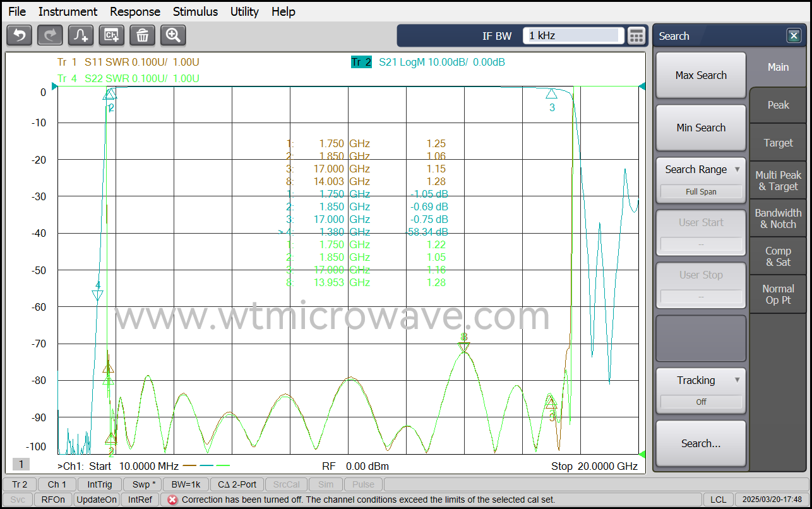The image size is (812, 509).
Task: Click the Max Search button
Action: 701,75
